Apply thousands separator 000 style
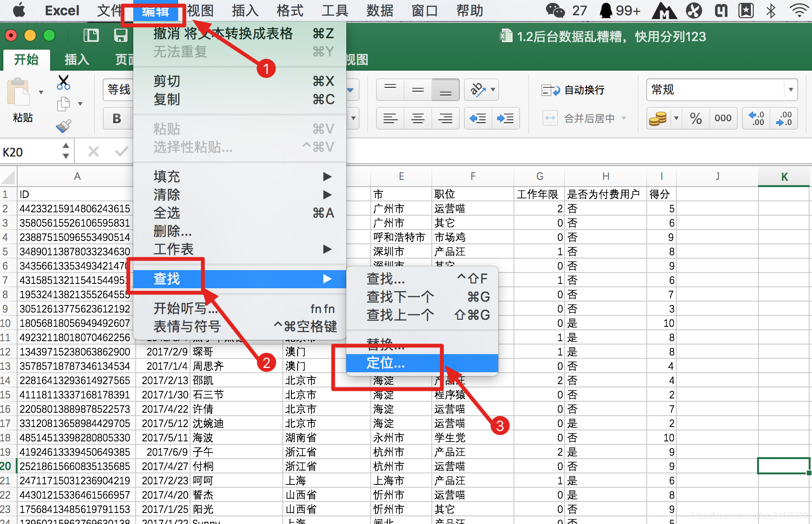The height and width of the screenshot is (524, 812). [723, 118]
